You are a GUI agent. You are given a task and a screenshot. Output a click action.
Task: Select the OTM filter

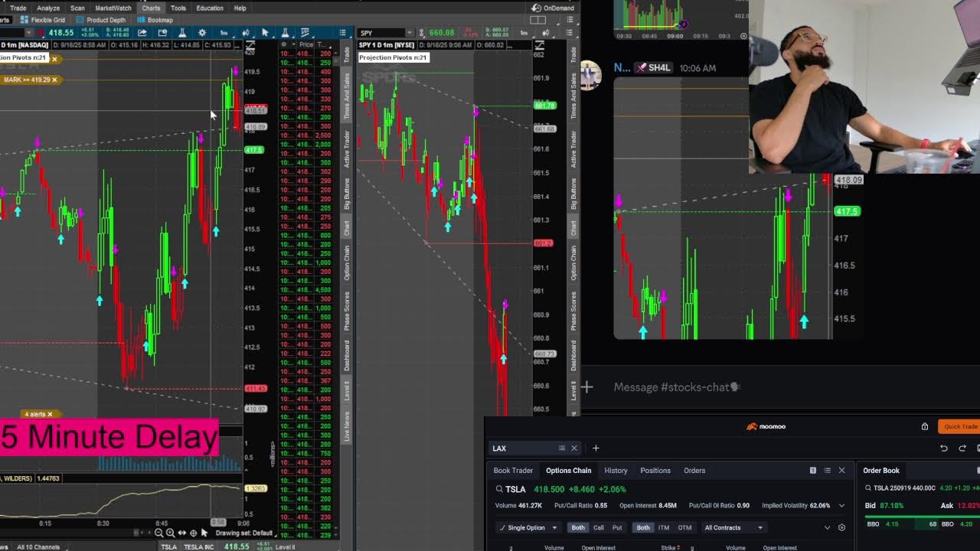[x=684, y=527]
